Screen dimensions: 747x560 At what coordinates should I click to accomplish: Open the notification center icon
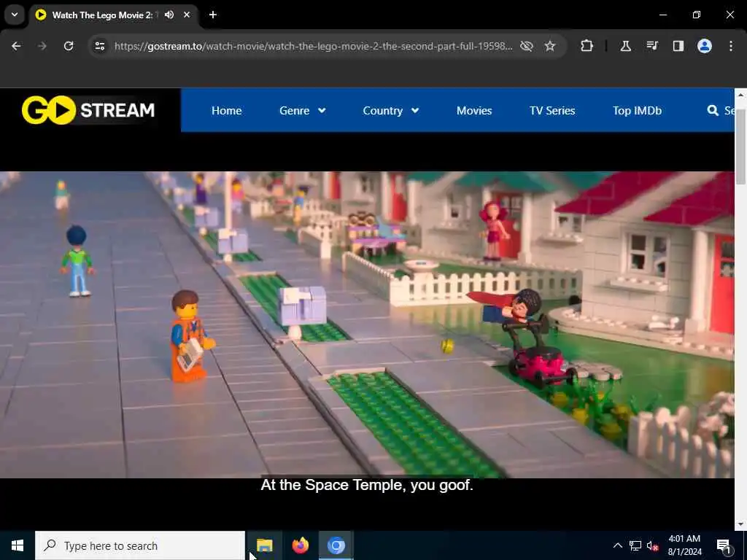click(724, 545)
